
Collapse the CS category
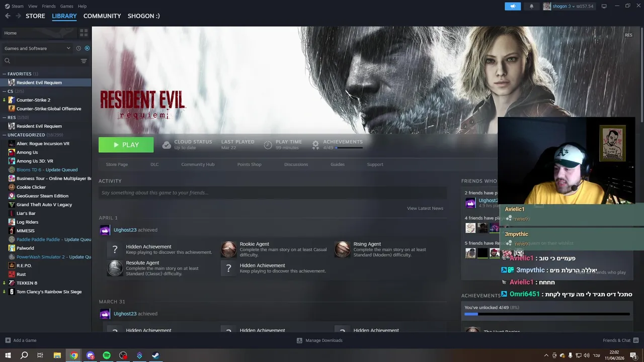[x=5, y=92]
